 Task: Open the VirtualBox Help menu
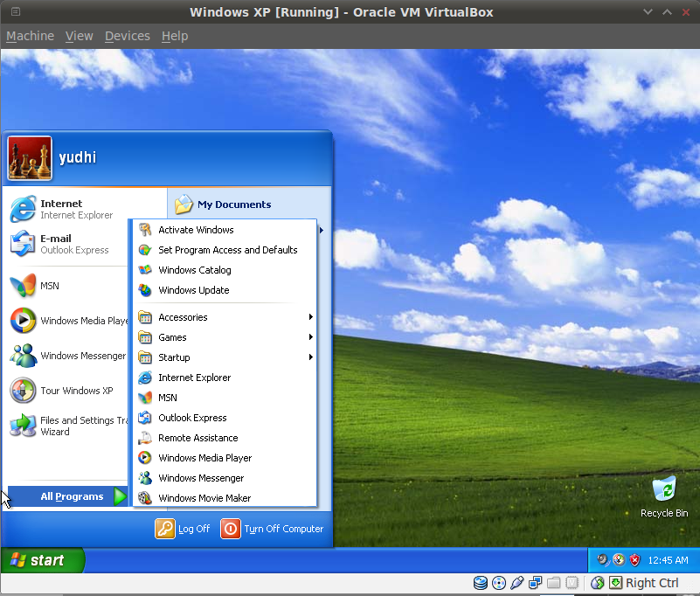click(175, 36)
